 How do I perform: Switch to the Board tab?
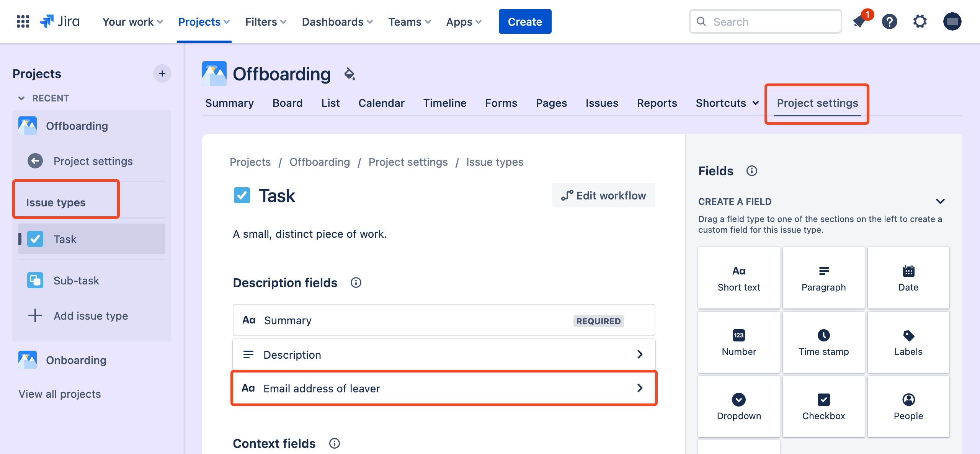click(x=287, y=103)
